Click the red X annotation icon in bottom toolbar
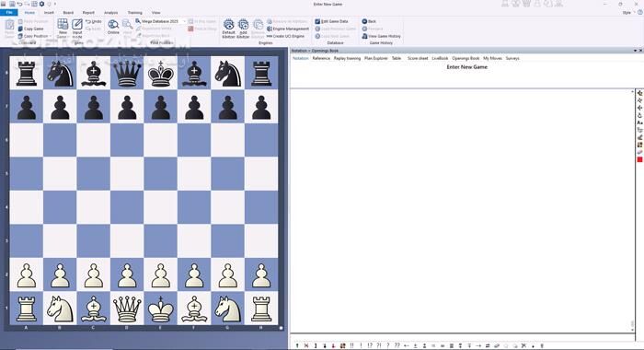 [306, 345]
